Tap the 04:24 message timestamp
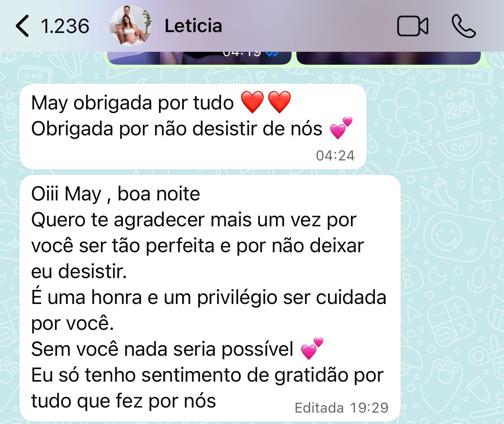 [335, 156]
